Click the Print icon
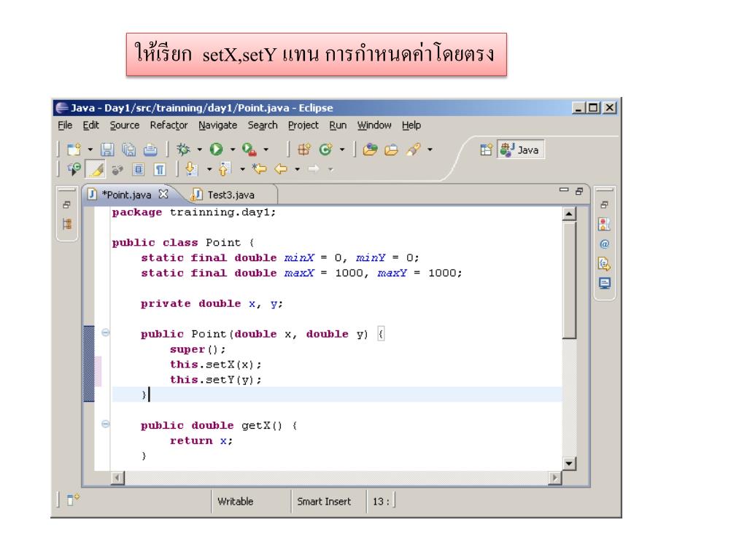The height and width of the screenshot is (560, 747). click(150, 149)
